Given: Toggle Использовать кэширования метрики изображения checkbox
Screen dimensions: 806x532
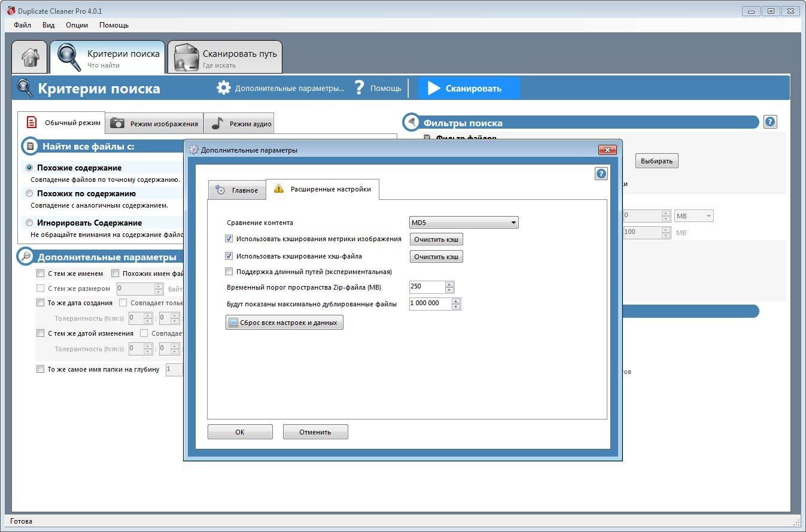Looking at the screenshot, I should coord(229,239).
